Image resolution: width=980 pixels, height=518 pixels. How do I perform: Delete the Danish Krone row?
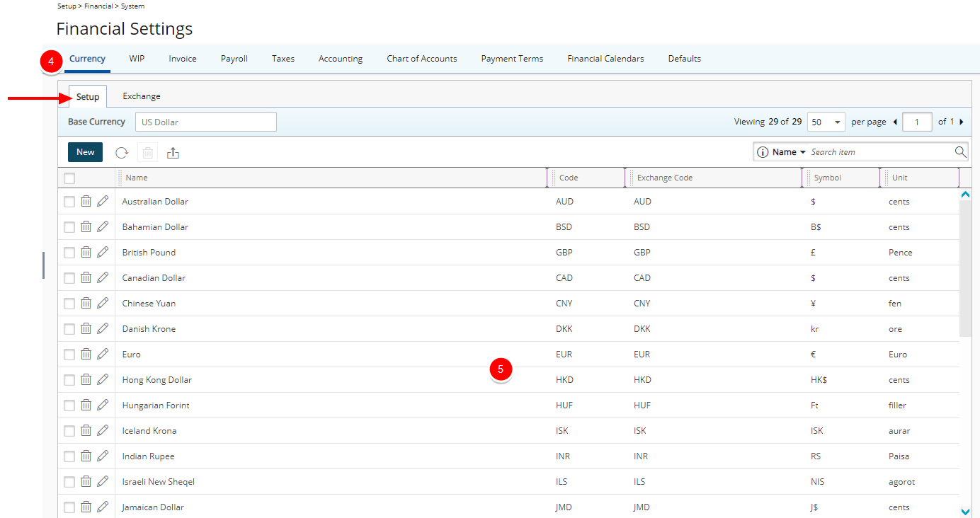[x=86, y=329]
